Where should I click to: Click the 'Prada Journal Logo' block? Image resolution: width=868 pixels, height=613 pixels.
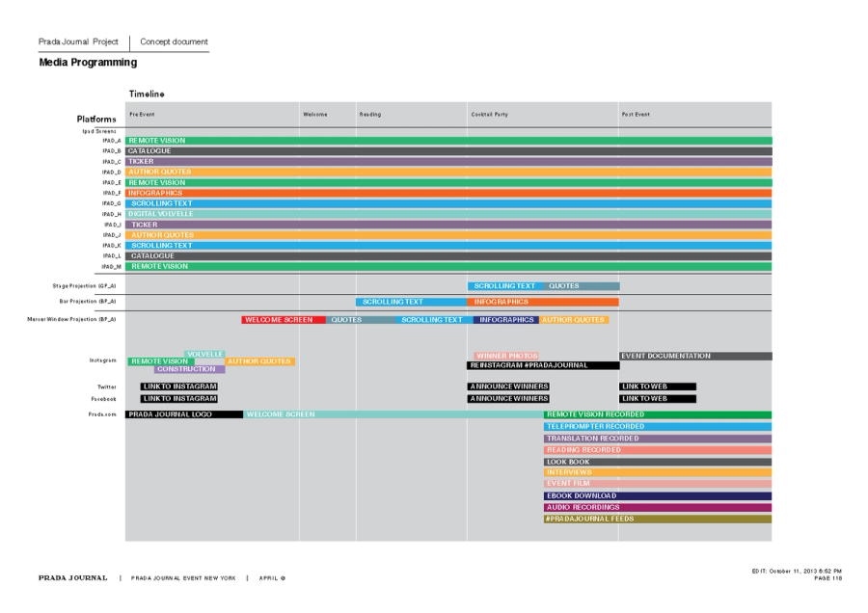(x=184, y=414)
